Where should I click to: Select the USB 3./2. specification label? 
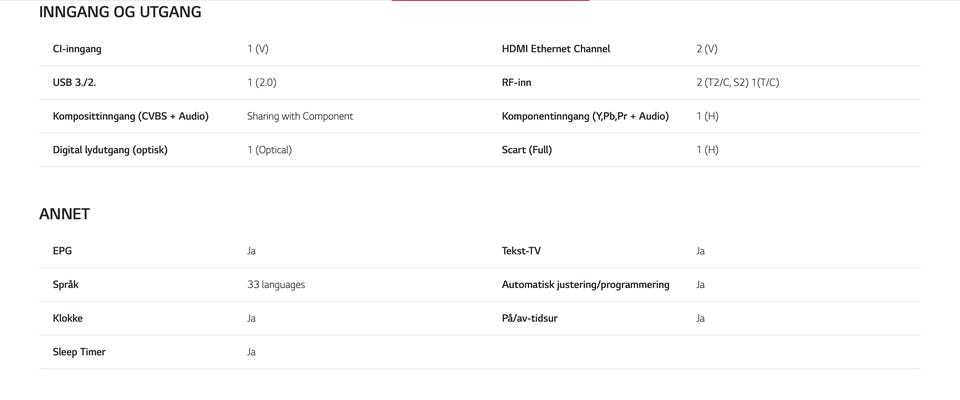(x=74, y=83)
